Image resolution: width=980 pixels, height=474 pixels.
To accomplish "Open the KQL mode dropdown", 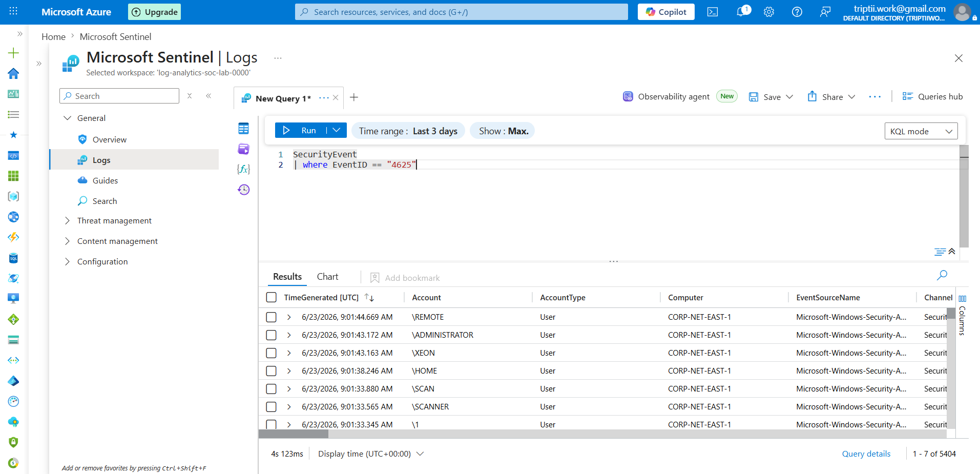I will click(x=921, y=131).
